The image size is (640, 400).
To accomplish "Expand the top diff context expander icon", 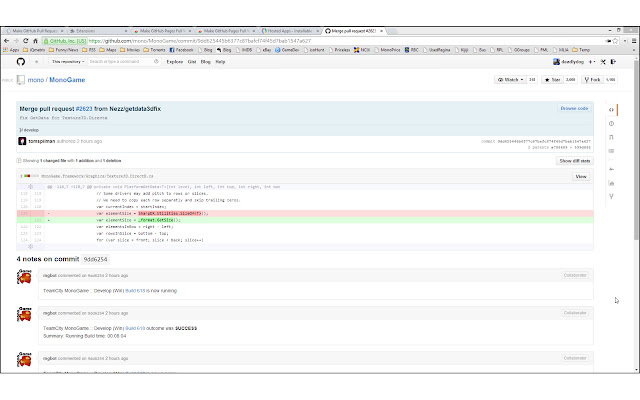I will tap(31, 187).
